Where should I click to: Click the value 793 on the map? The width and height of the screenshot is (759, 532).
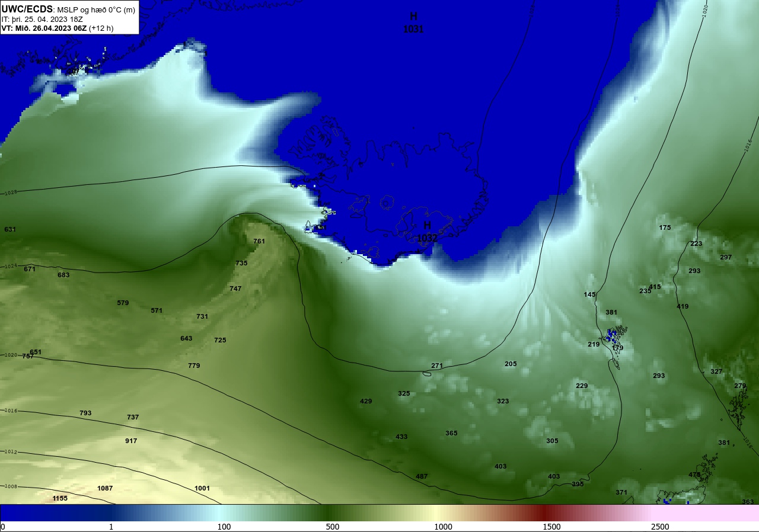point(85,413)
